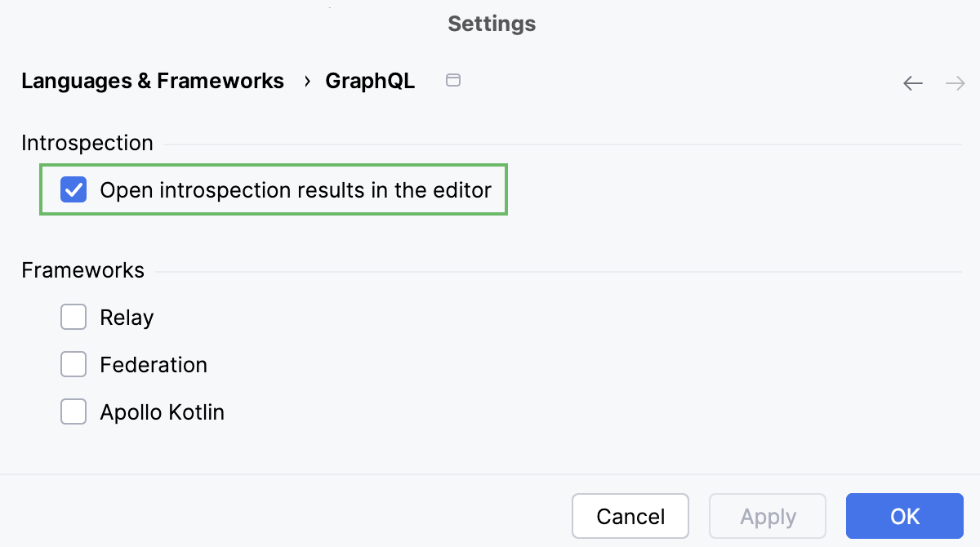The image size is (980, 547).
Task: Go back to the previous settings page
Action: coord(913,83)
